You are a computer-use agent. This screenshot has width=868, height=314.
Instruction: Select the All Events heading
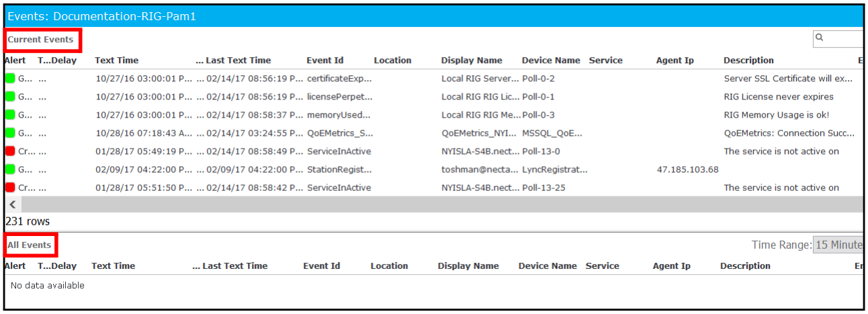point(30,245)
